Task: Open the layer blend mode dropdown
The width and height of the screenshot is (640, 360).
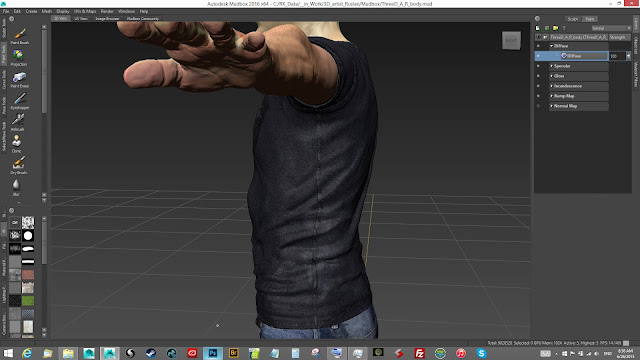Action: pyautogui.click(x=611, y=28)
